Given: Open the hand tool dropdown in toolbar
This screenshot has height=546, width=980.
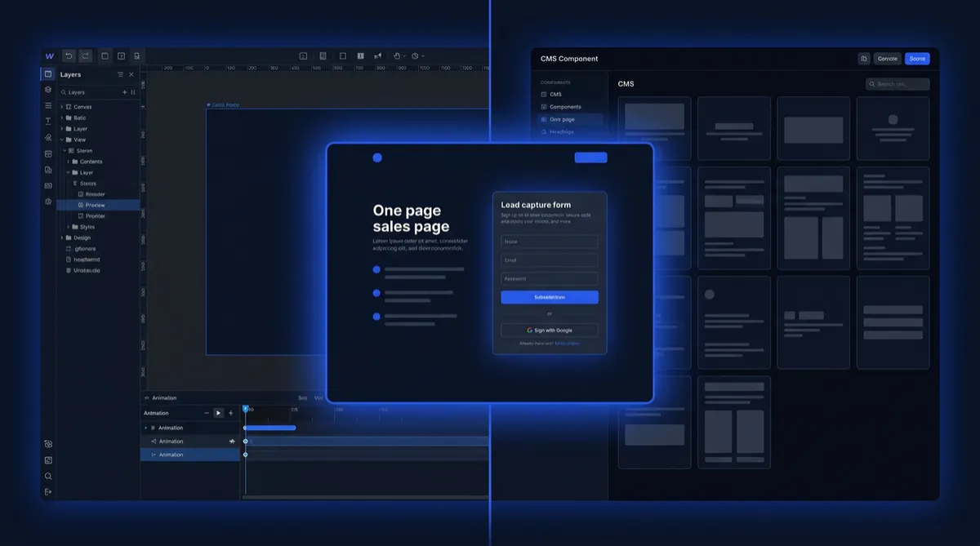Looking at the screenshot, I should click(x=399, y=55).
